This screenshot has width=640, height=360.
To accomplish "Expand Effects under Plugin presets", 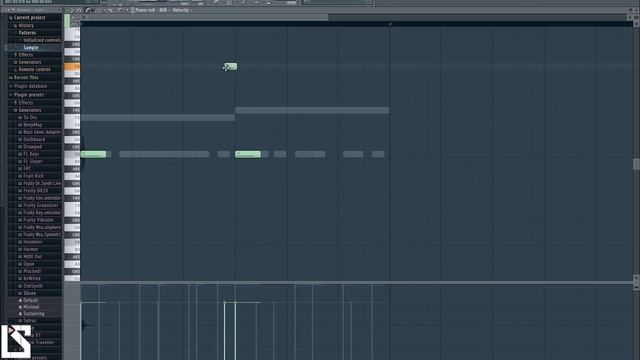I will pyautogui.click(x=16, y=102).
